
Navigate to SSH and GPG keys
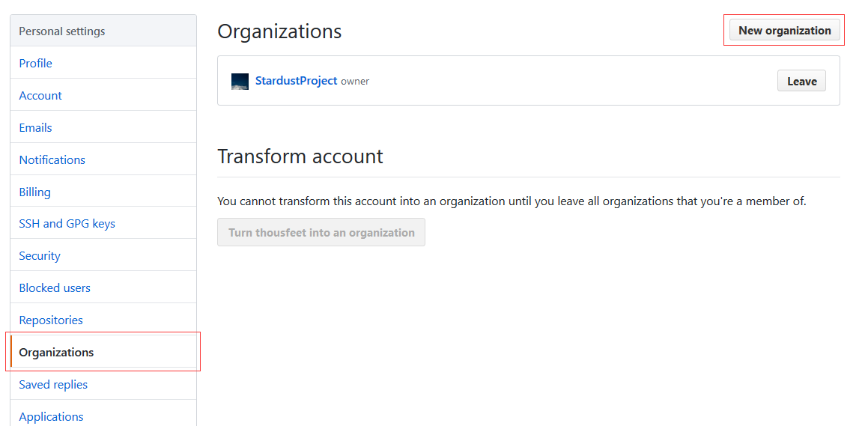click(x=67, y=223)
